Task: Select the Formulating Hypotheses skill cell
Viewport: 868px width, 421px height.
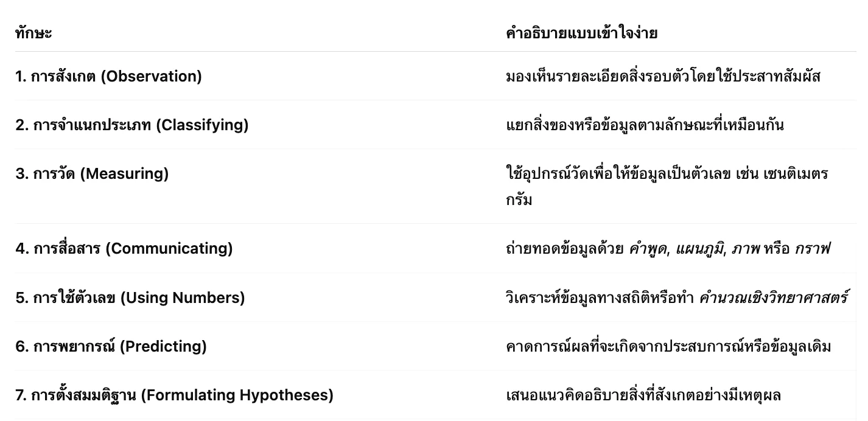Action: (x=175, y=395)
